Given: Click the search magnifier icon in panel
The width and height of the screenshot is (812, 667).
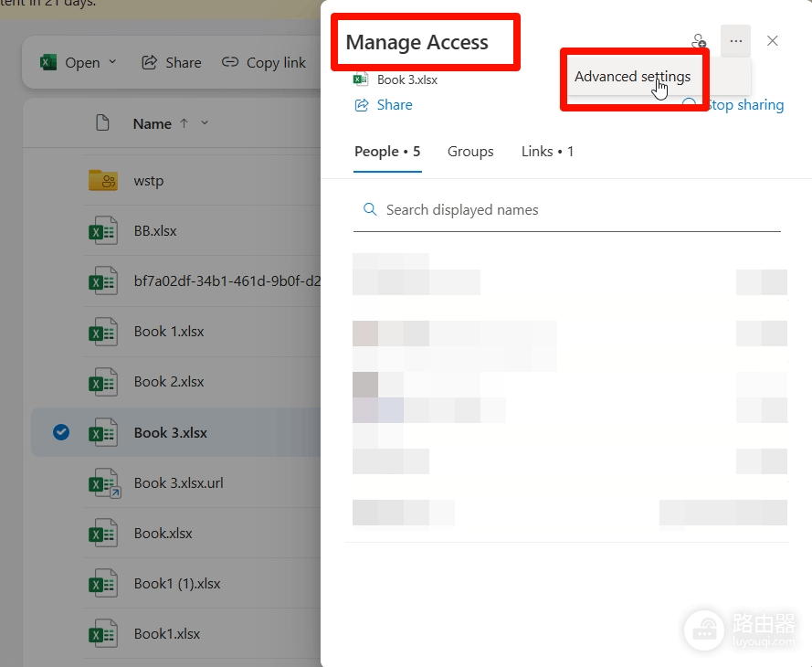Looking at the screenshot, I should [x=370, y=209].
